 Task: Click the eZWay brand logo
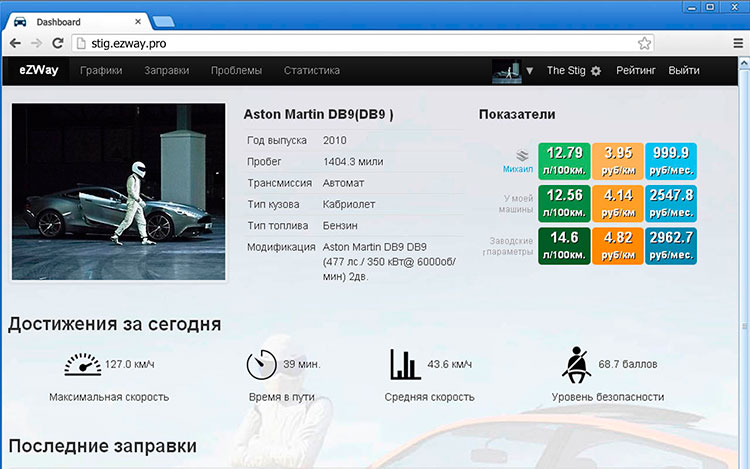[x=39, y=70]
